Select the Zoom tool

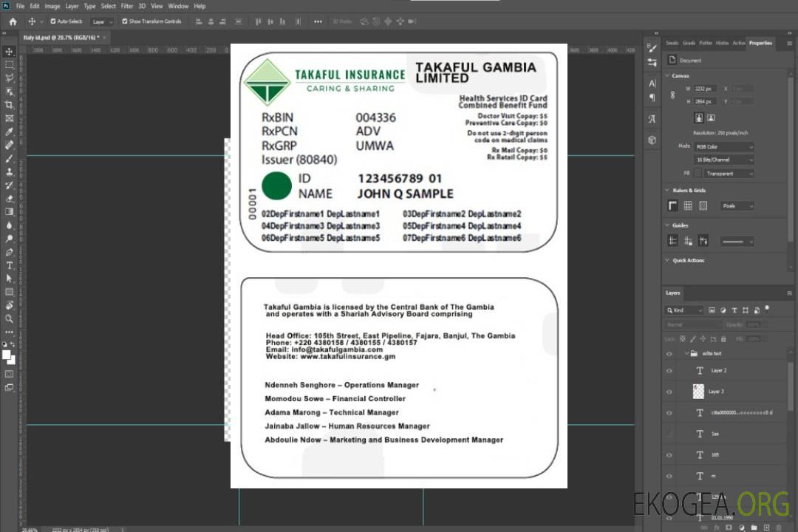pyautogui.click(x=9, y=318)
